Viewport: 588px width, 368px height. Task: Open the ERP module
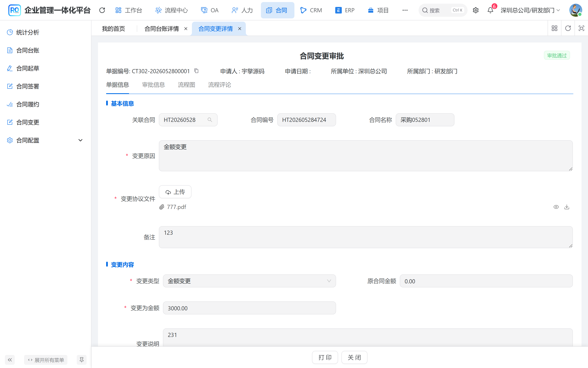(345, 10)
